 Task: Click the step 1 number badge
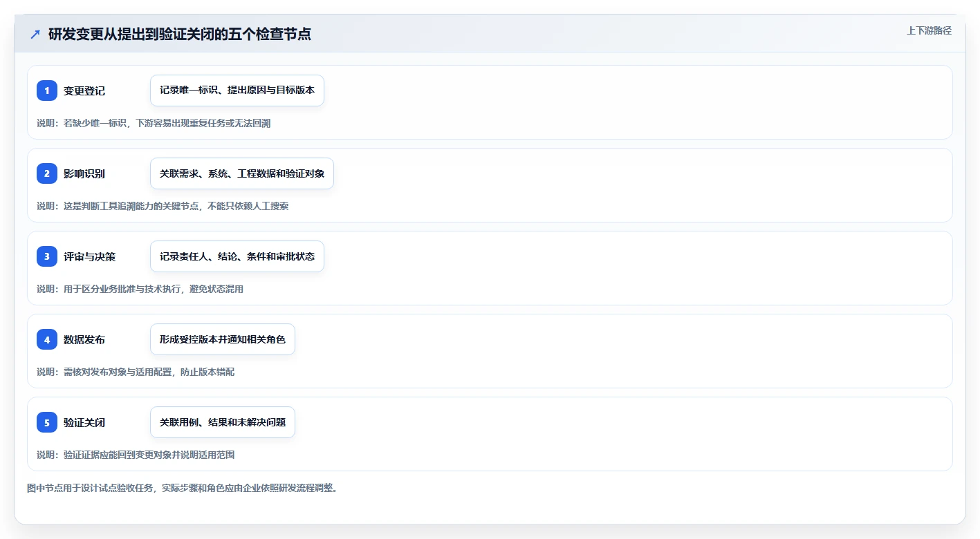click(x=47, y=91)
